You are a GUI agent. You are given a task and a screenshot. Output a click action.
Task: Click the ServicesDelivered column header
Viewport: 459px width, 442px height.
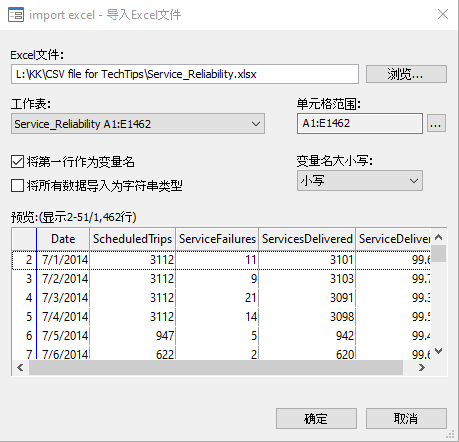coord(307,239)
